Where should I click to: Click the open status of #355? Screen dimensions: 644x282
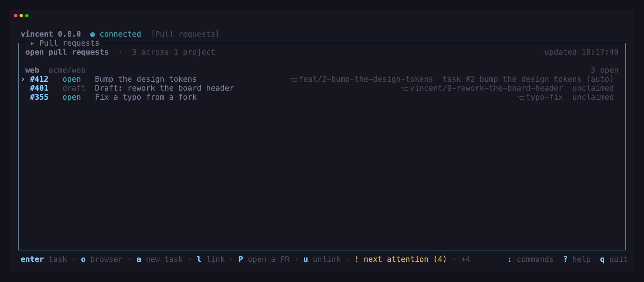pos(72,97)
